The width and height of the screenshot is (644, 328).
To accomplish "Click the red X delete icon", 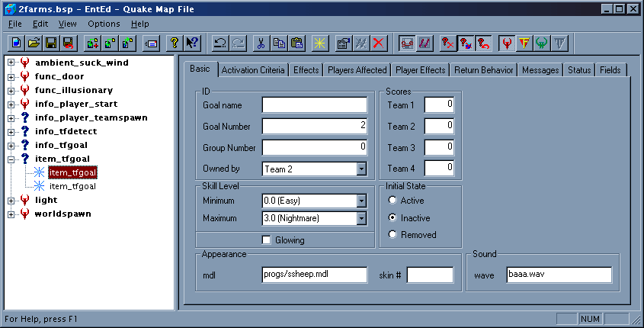I will (379, 43).
